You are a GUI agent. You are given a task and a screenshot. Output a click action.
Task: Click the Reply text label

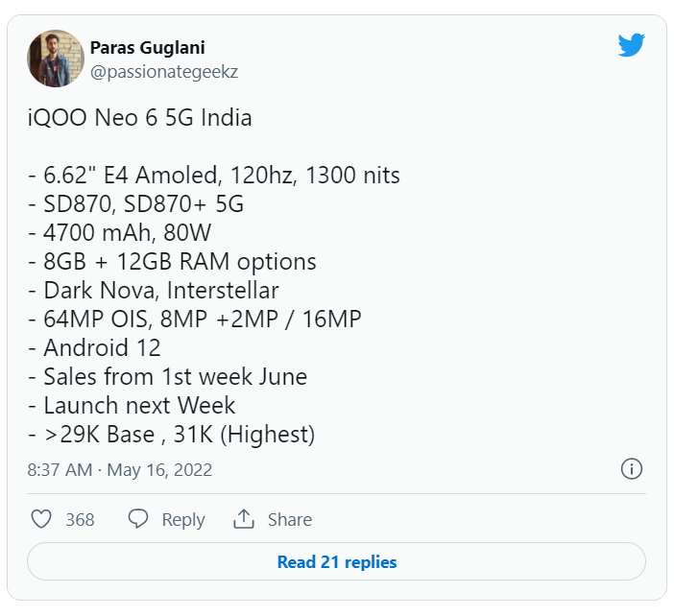click(x=182, y=519)
